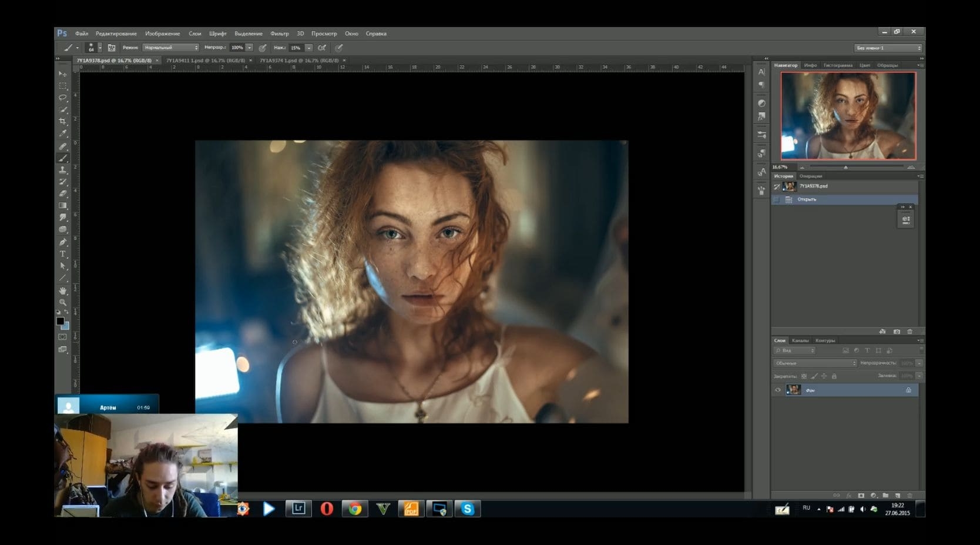Select the Rectangular Marquee tool
The height and width of the screenshot is (545, 980).
(62, 86)
